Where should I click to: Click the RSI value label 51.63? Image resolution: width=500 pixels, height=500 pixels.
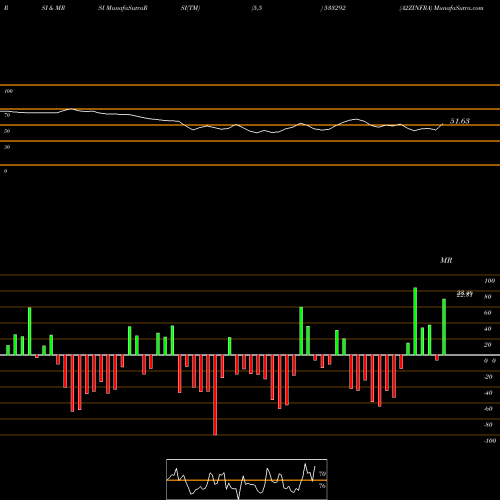(460, 121)
